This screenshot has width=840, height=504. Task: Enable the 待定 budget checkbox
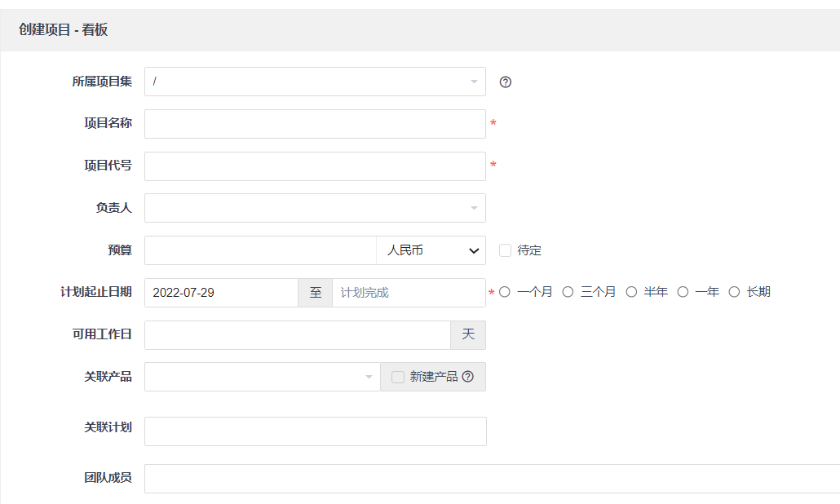505,250
